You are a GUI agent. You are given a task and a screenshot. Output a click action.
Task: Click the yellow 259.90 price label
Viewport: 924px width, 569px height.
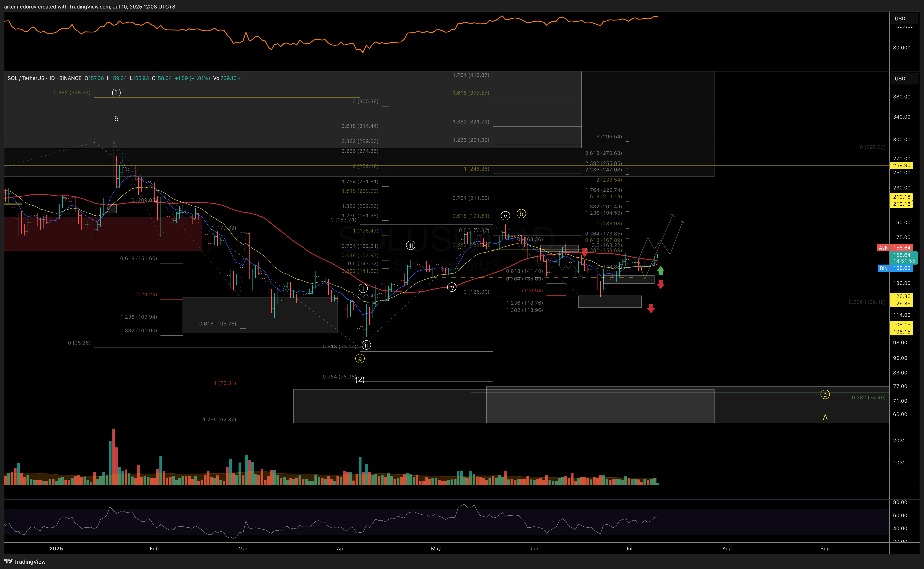[x=902, y=165]
